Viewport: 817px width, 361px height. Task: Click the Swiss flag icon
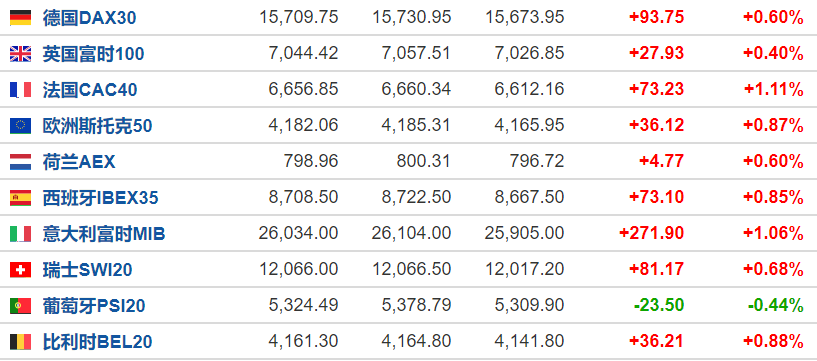pos(20,269)
